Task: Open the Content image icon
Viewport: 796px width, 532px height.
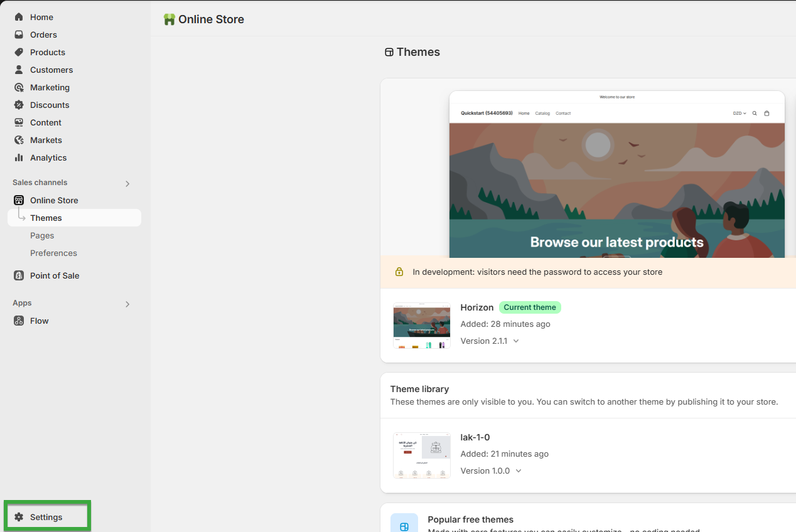Action: click(x=19, y=122)
